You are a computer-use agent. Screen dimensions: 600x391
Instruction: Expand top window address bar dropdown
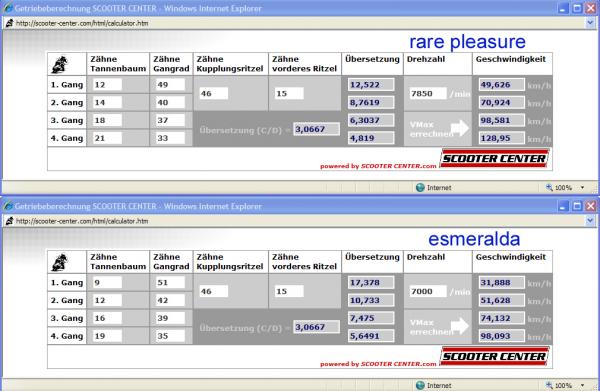pyautogui.click(x=590, y=23)
